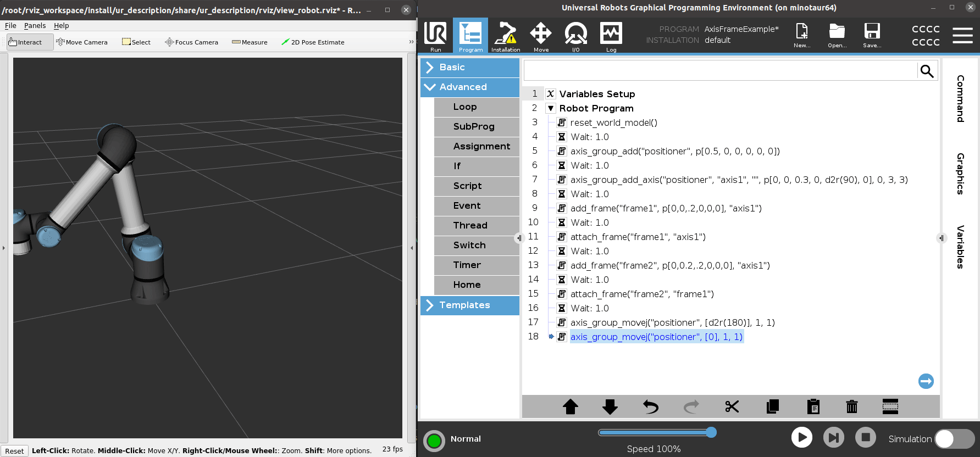Viewport: 980px width, 457px height.
Task: Click the undo arrow icon
Action: point(651,406)
